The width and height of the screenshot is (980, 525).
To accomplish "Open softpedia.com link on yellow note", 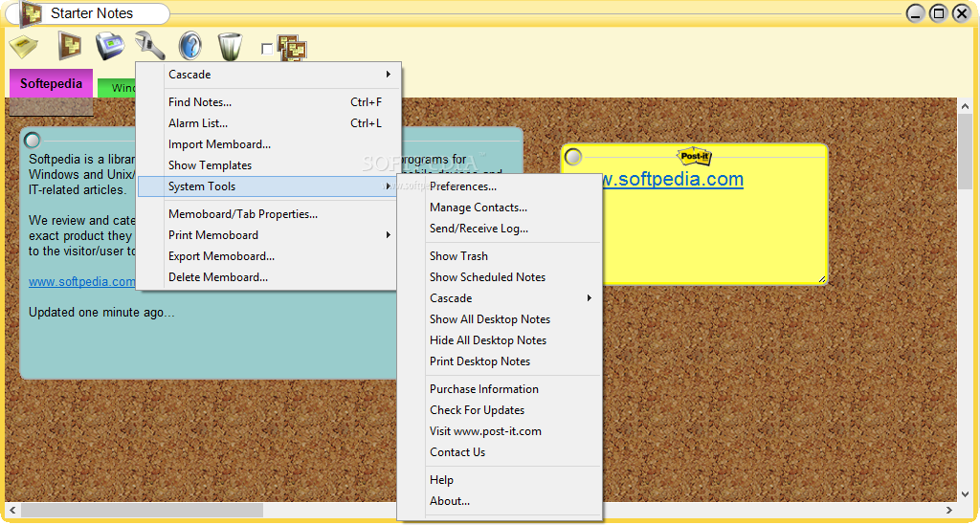I will [x=673, y=179].
